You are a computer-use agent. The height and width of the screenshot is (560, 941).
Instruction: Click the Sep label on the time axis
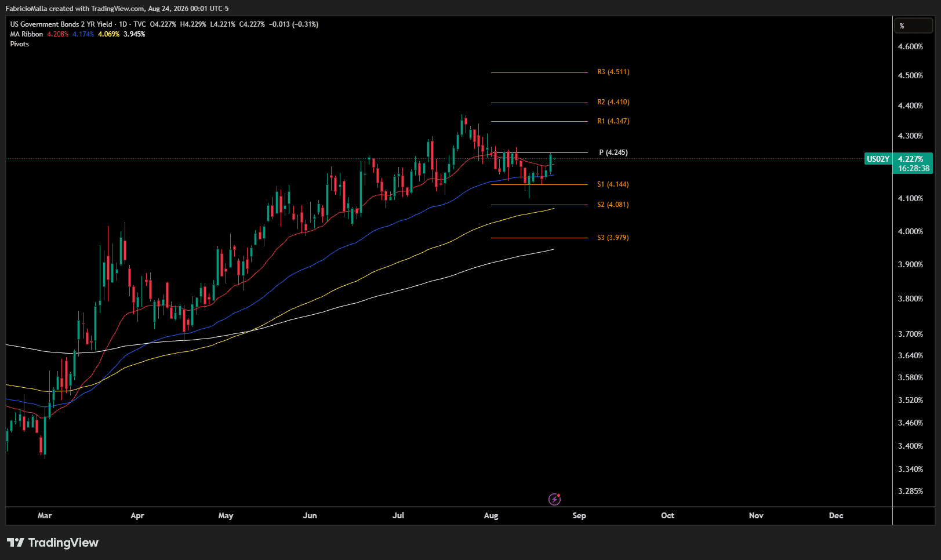pyautogui.click(x=579, y=515)
